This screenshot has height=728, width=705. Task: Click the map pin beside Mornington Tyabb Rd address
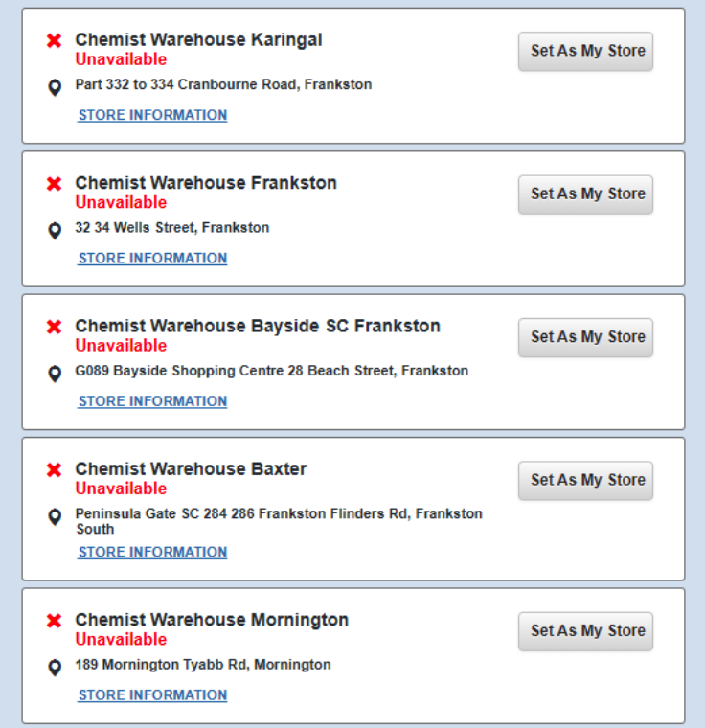click(x=55, y=667)
